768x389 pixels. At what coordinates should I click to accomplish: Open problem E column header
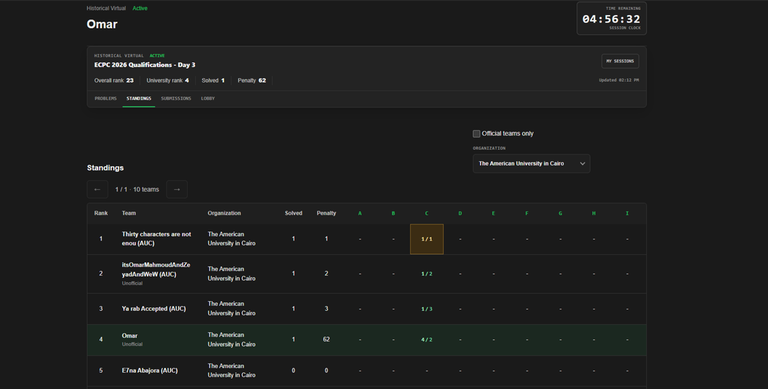493,213
